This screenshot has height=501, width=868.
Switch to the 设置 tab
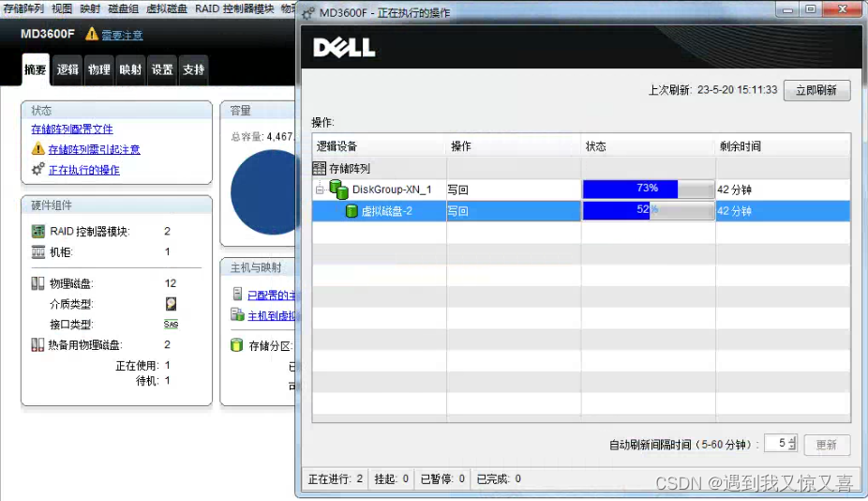click(162, 69)
